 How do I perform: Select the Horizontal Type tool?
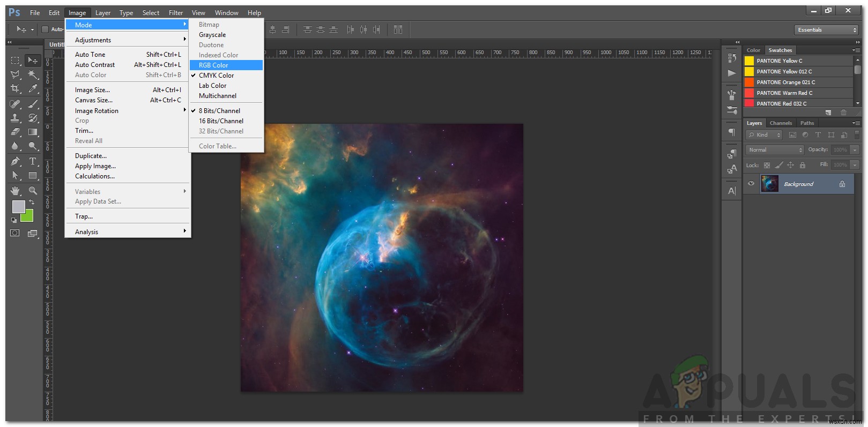(33, 161)
